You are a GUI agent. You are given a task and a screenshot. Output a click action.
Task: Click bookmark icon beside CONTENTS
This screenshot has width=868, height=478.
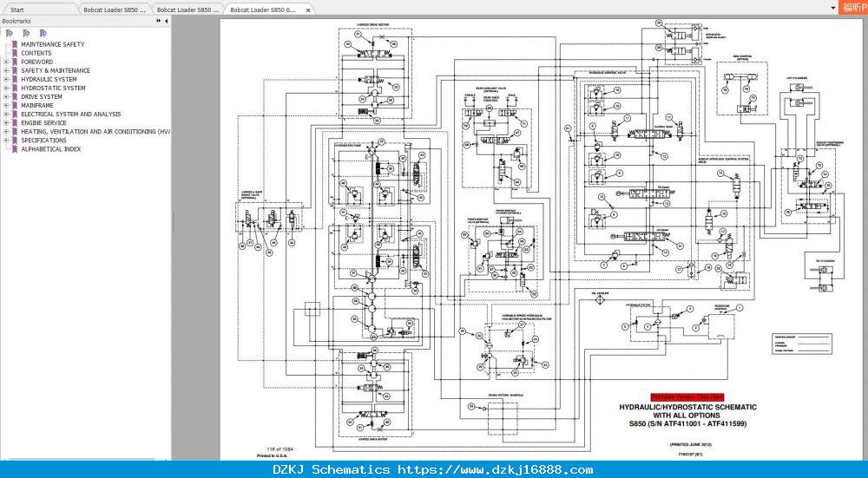click(x=15, y=53)
